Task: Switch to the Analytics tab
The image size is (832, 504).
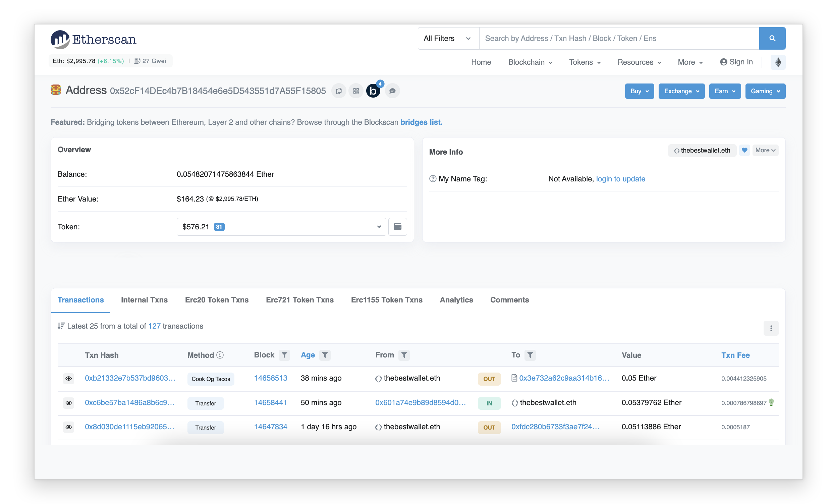Action: (456, 299)
